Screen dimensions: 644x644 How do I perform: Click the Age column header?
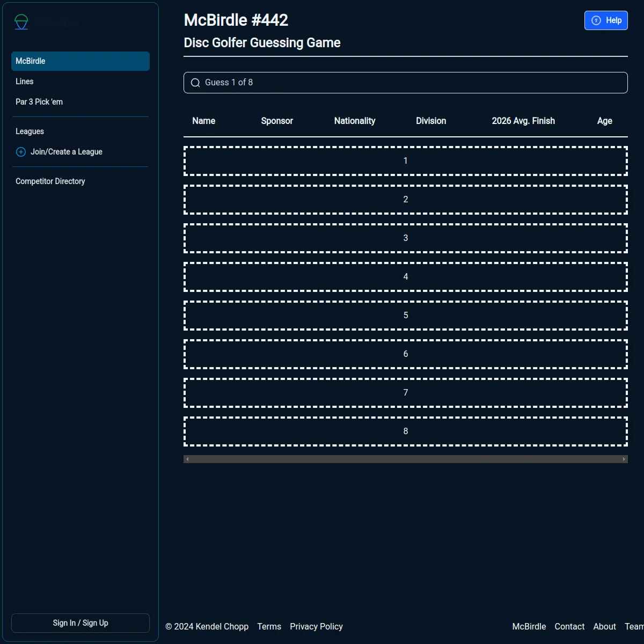point(605,121)
